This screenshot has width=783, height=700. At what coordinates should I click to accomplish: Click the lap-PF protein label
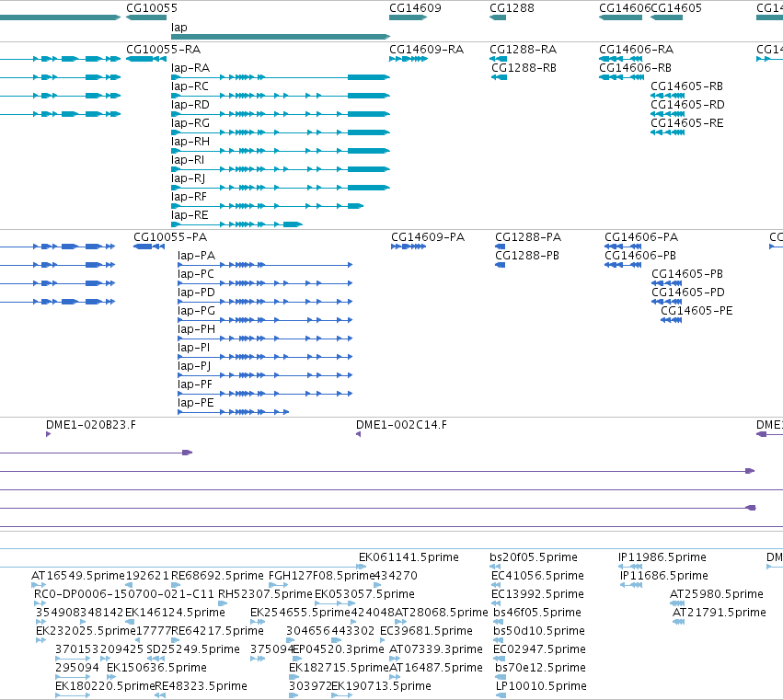pyautogui.click(x=195, y=384)
